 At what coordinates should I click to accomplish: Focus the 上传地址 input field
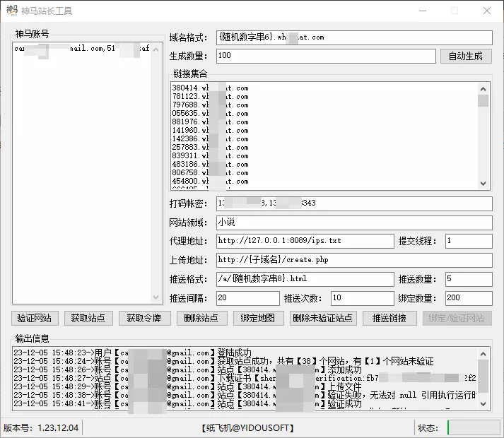(354, 260)
